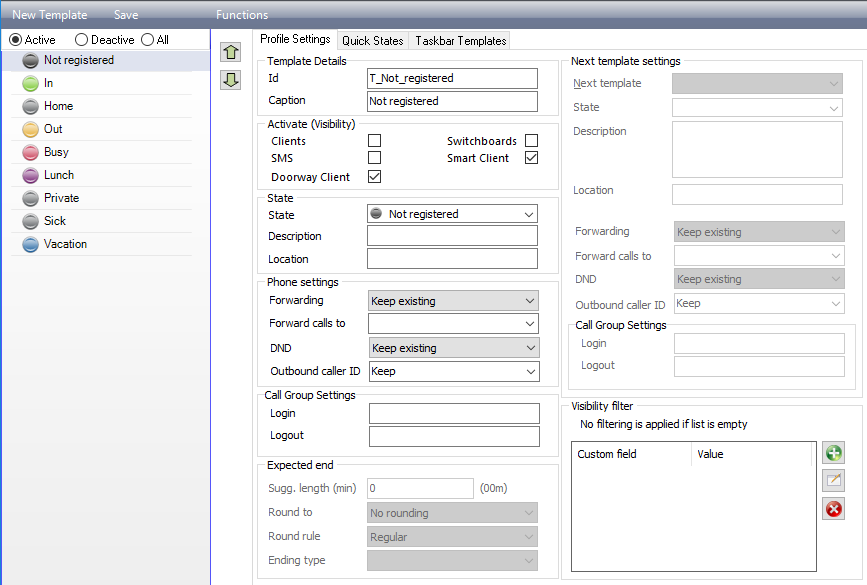Switch to the Quick States tab
The height and width of the screenshot is (585, 867).
373,40
